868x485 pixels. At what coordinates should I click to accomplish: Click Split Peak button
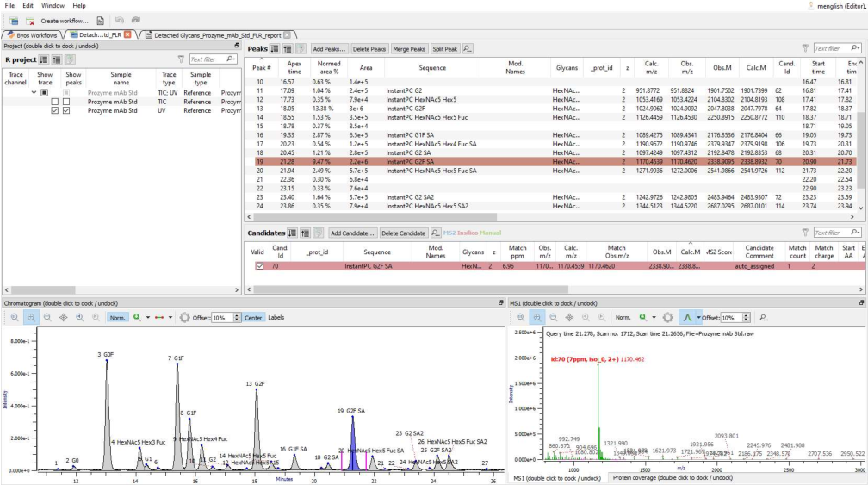[445, 49]
